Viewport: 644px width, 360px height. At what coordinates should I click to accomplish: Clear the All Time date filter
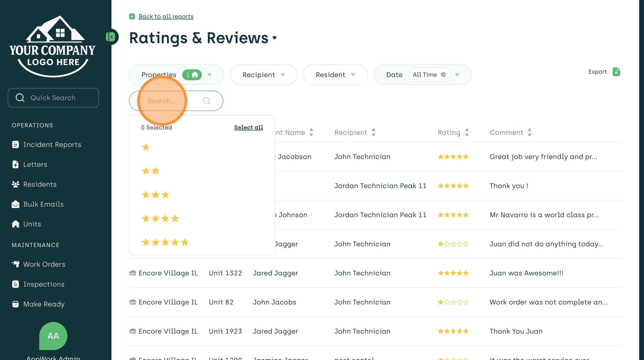(x=443, y=75)
